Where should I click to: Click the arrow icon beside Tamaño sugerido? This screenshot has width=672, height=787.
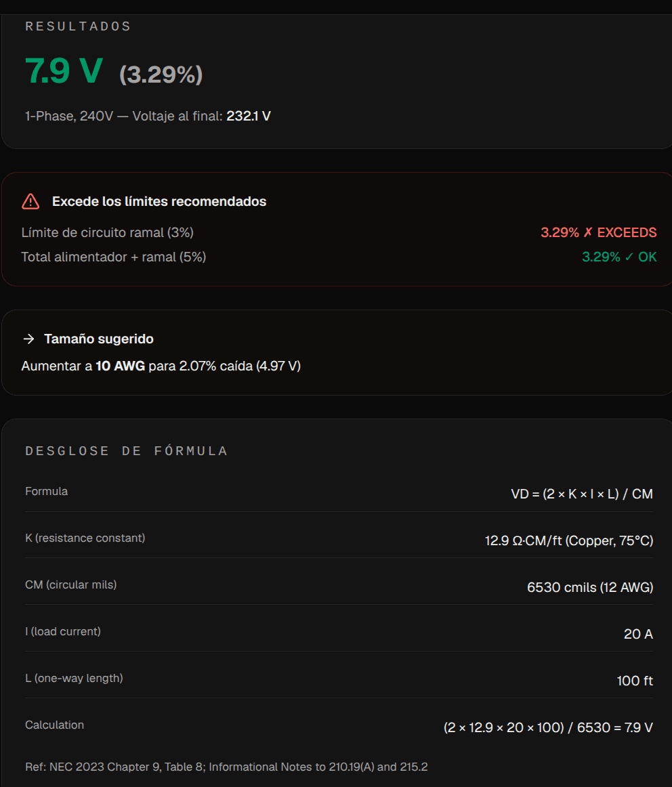[x=28, y=339]
